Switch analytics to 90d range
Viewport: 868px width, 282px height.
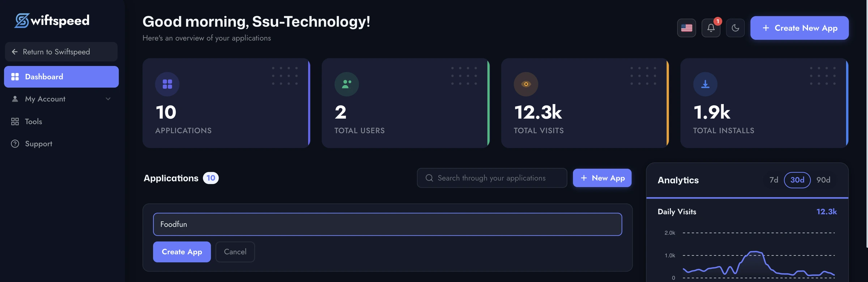[823, 180]
